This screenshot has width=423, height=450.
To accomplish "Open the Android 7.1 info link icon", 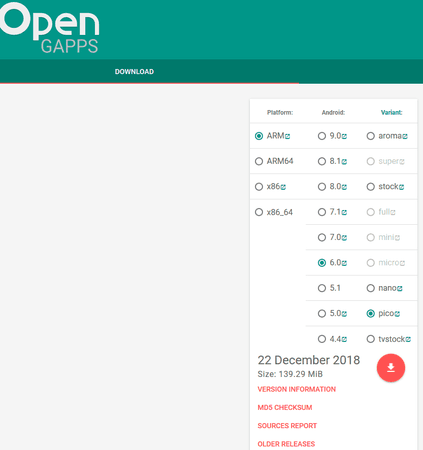I will pyautogui.click(x=344, y=212).
